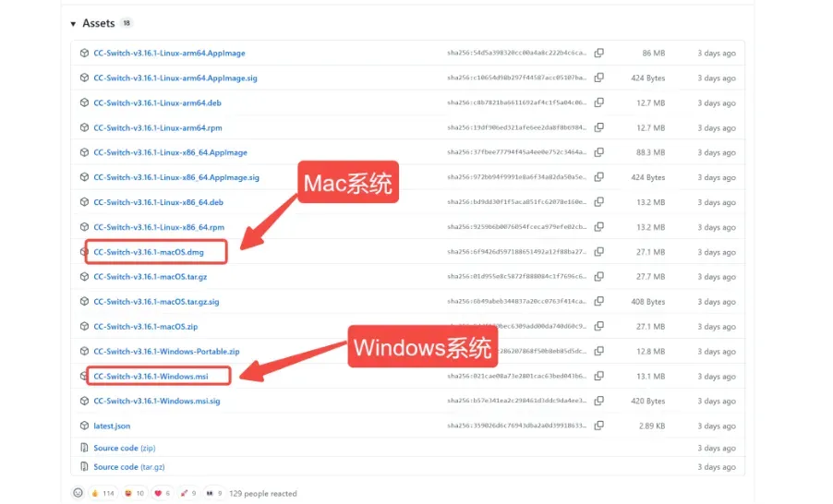Download CC-Switch-v3.16.1-Windows.msi.sig
Viewport: 833px width, 504px height.
coord(157,401)
